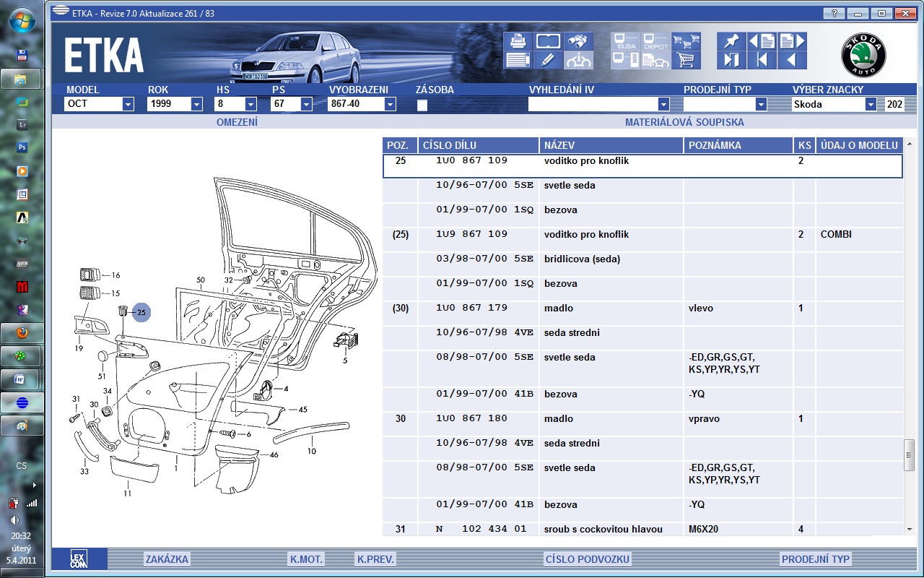Click the pushpin icon
The image size is (924, 578).
[x=731, y=41]
